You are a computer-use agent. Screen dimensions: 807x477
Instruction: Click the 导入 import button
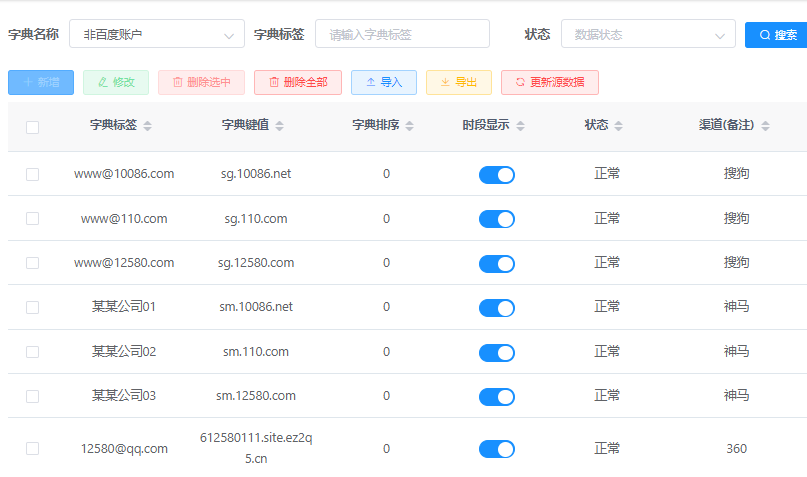coord(384,82)
